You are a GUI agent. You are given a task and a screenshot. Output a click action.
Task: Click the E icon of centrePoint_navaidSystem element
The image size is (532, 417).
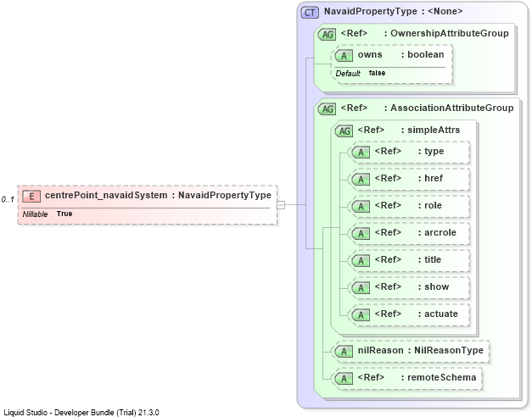click(31, 196)
